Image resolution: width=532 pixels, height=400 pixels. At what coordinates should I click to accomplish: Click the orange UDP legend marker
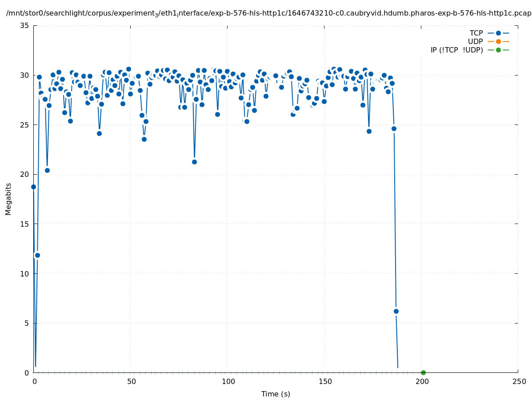(x=498, y=41)
